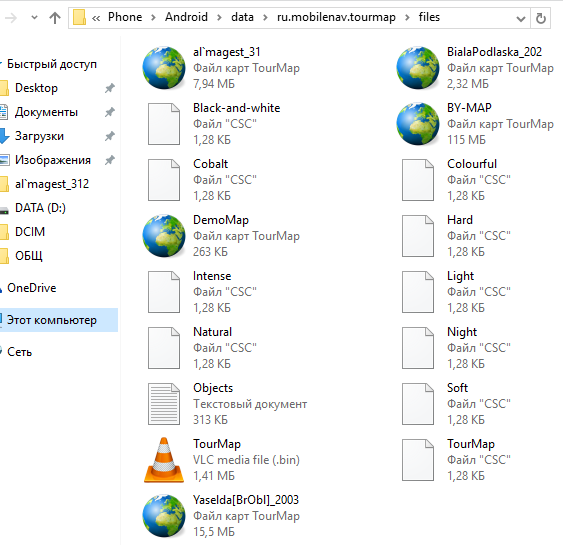Open address bar history dropdown
This screenshot has height=545, width=563.
click(521, 18)
